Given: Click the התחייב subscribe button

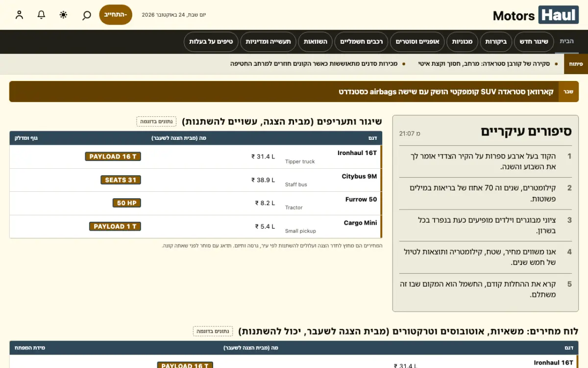Looking at the screenshot, I should [x=116, y=15].
